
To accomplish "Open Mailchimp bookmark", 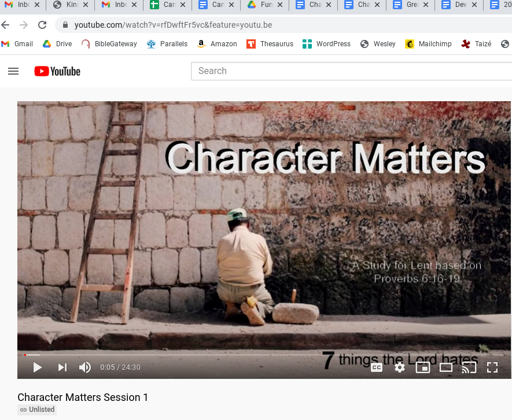I will tap(429, 44).
